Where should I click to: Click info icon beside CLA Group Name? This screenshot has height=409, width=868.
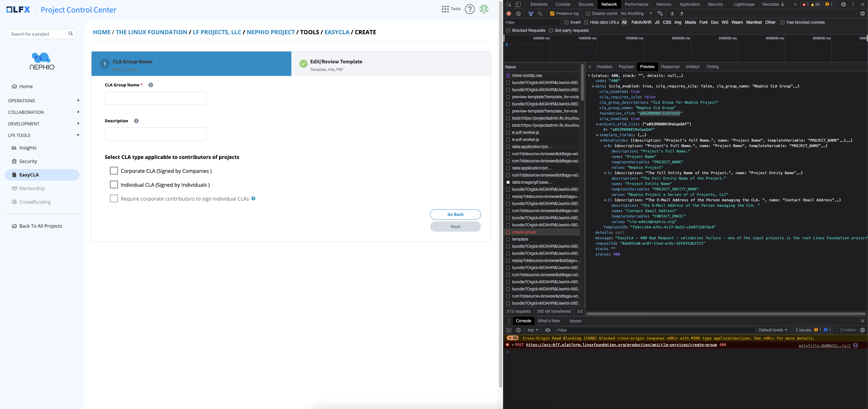151,85
